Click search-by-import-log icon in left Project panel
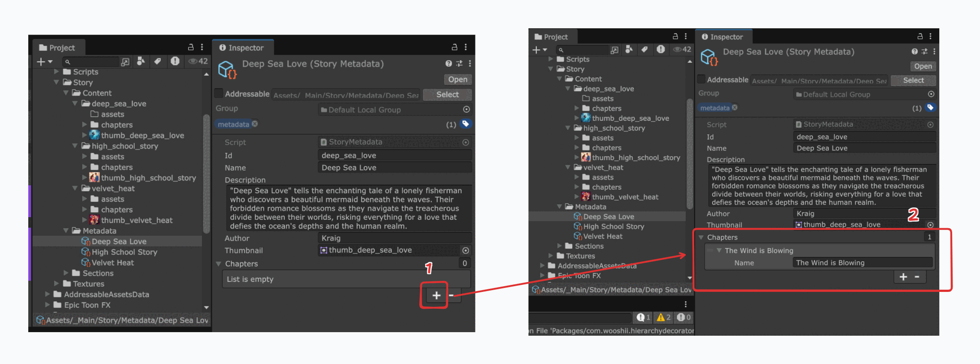 tap(175, 61)
